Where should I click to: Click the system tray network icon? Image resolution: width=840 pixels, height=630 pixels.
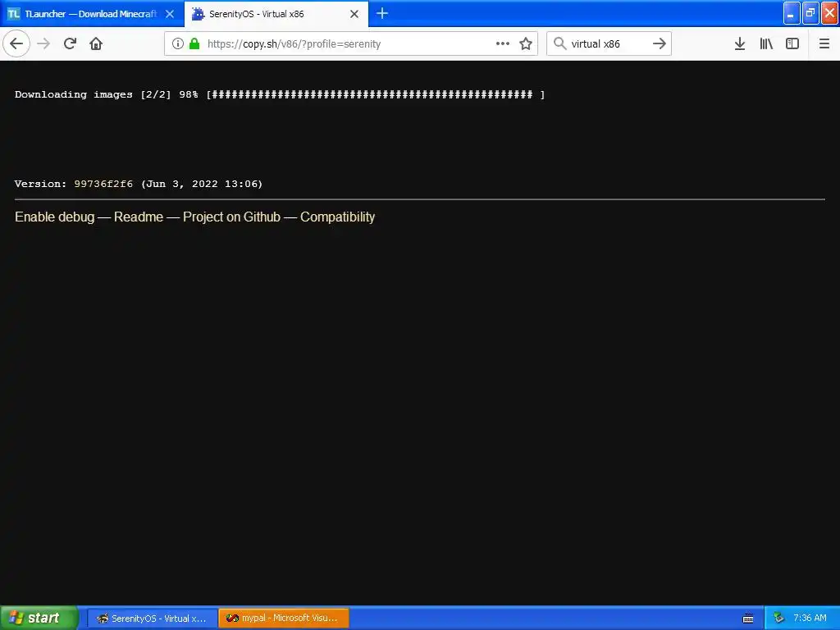coord(778,619)
